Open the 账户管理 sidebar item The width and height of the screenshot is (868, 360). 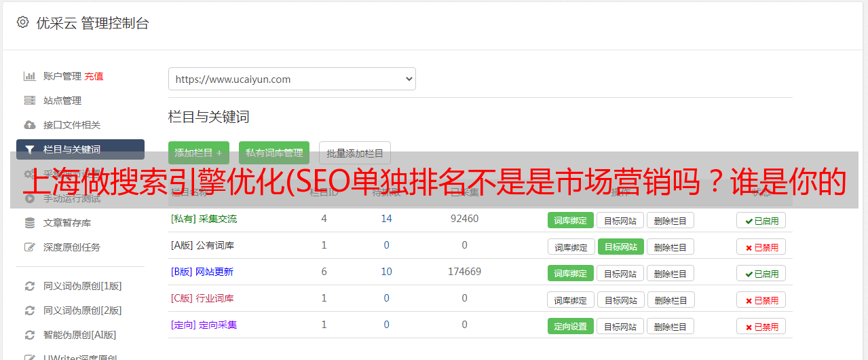pos(62,76)
